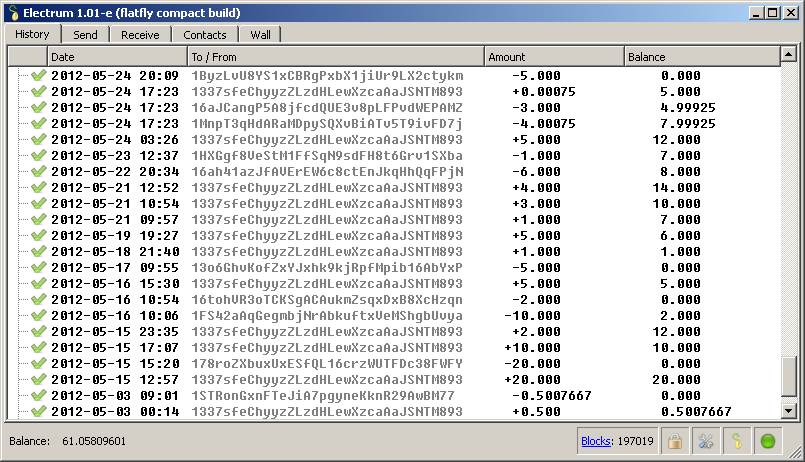805x462 pixels.
Task: Select date 2012-05-16 15:30
Action: point(115,284)
